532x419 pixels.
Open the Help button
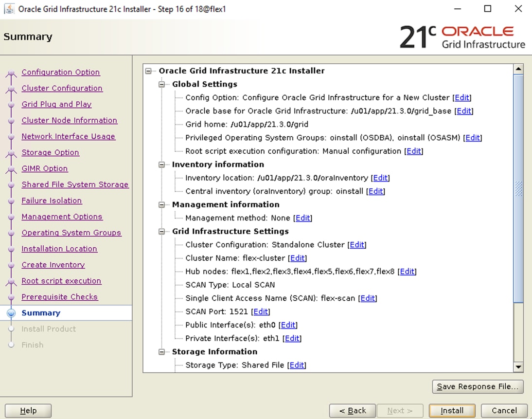(x=28, y=411)
